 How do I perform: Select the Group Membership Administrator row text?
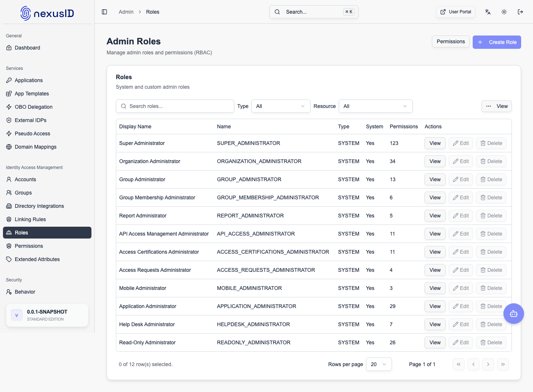click(x=157, y=197)
